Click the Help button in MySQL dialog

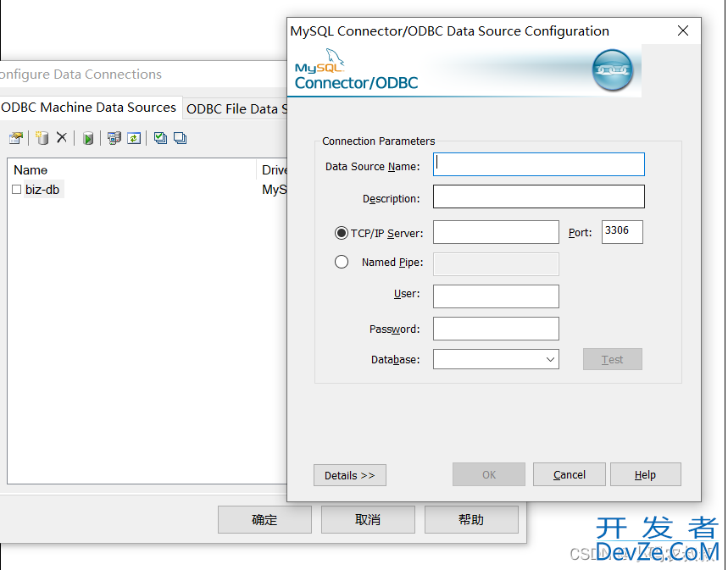click(x=645, y=474)
